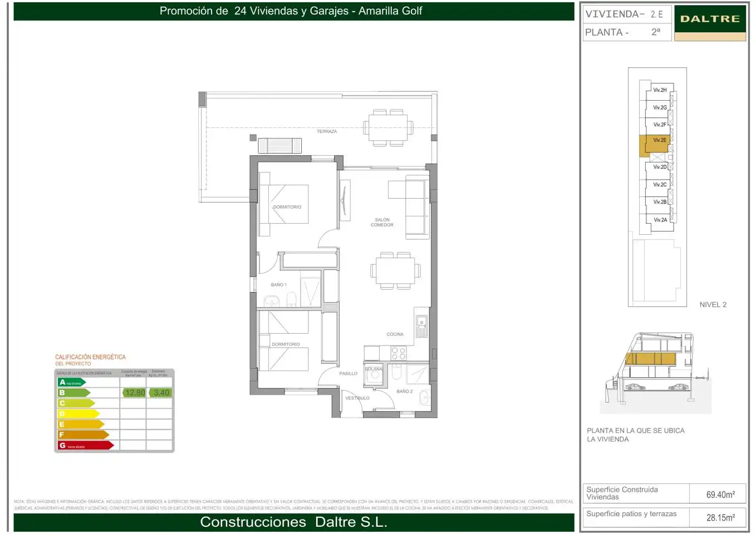
Task: Click 'Superficie Construida Viviendas' label
Action: click(622, 493)
